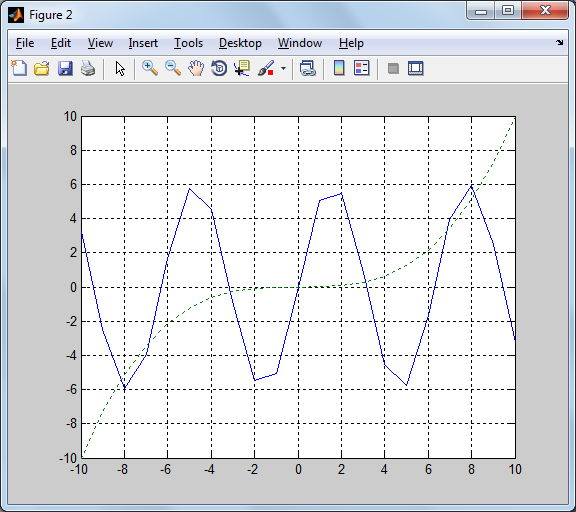Show plot tools and dock figure
576x512 pixels.
[x=416, y=69]
